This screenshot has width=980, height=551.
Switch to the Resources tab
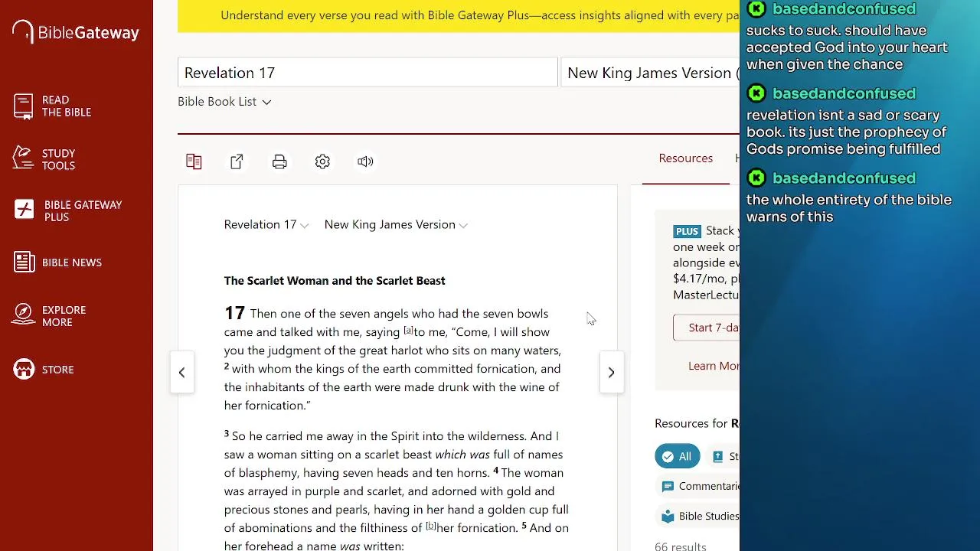pos(685,158)
